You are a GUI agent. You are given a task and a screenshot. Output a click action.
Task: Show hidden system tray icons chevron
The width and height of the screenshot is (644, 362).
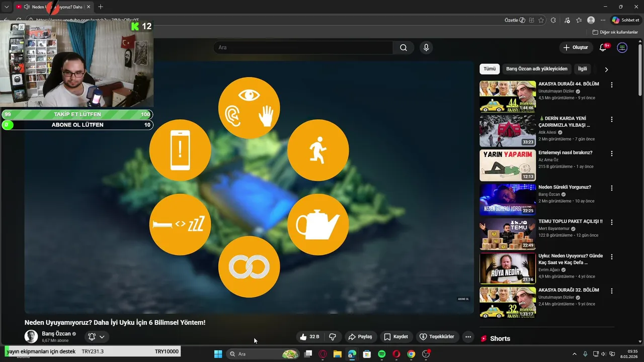click(x=575, y=354)
